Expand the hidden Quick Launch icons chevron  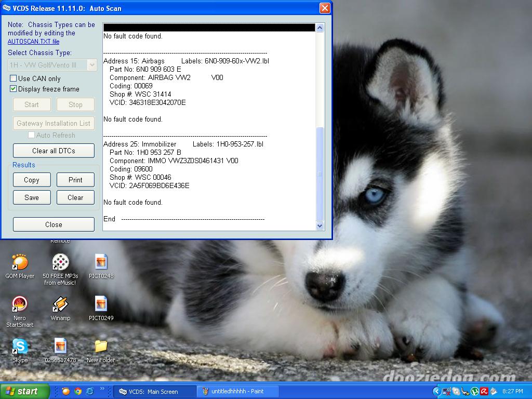[102, 389]
